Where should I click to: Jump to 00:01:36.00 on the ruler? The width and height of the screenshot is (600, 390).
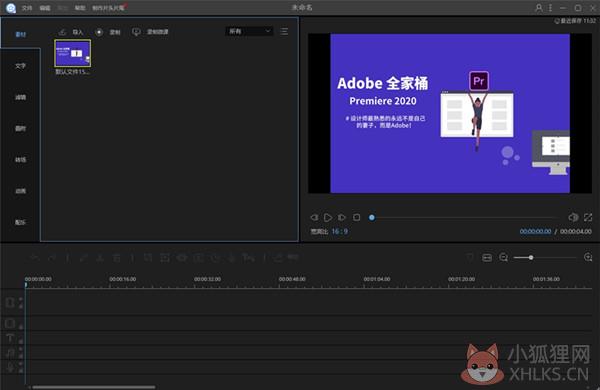[546, 279]
